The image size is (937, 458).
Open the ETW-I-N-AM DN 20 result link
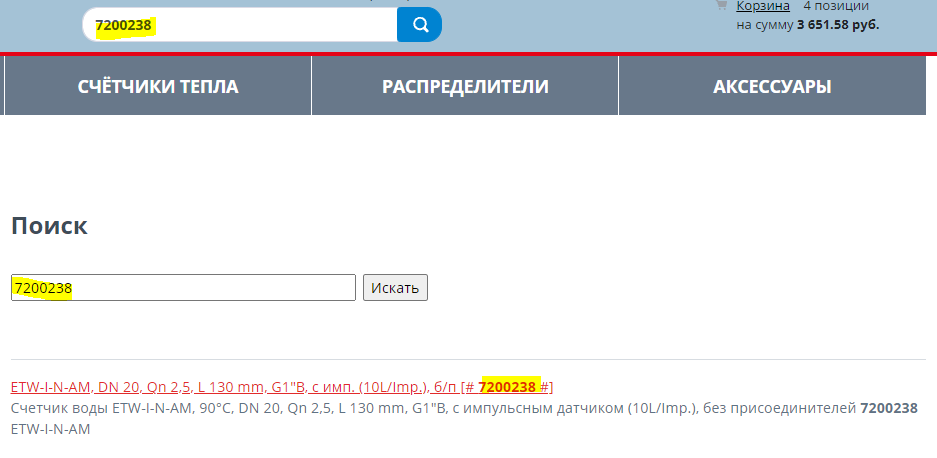pyautogui.click(x=282, y=387)
